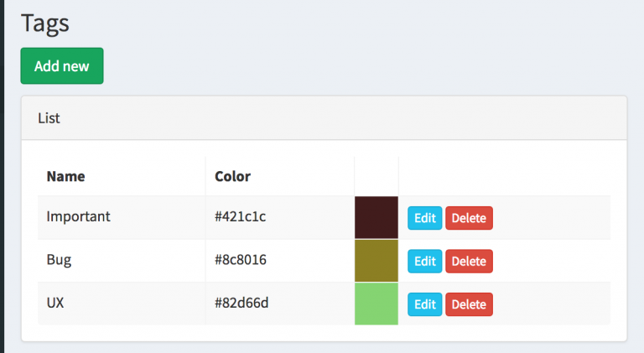Screen dimensions: 644x353
Task: Click the #421c1c color code
Action: tap(241, 216)
